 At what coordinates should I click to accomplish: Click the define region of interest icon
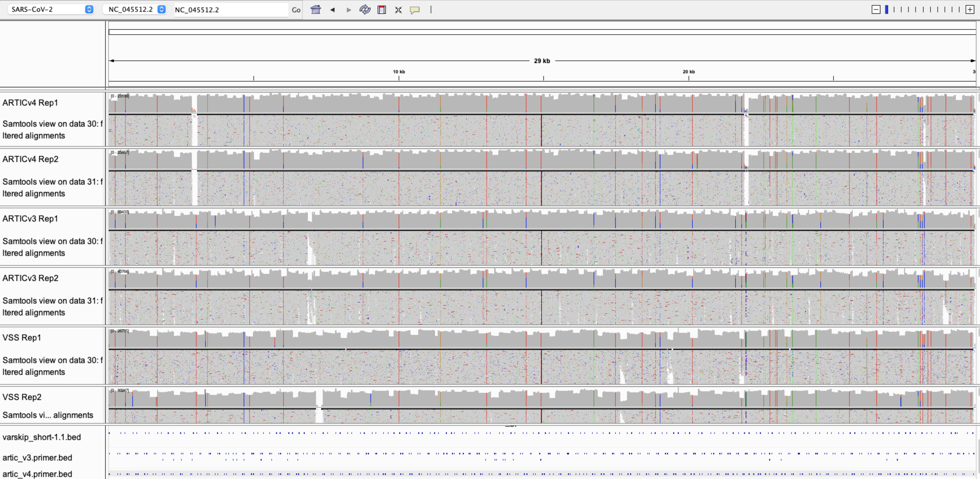tap(381, 10)
